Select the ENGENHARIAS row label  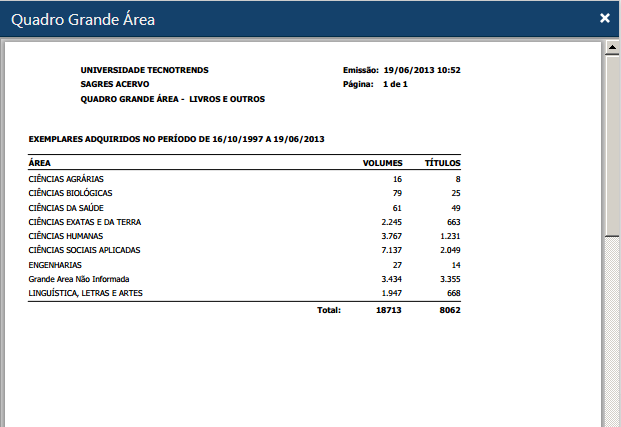[55, 264]
